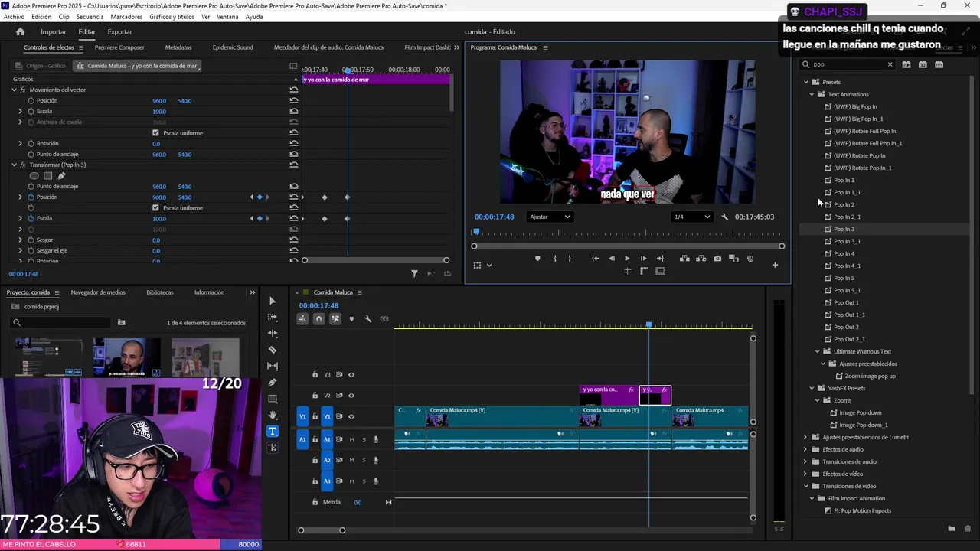This screenshot has width=980, height=551.
Task: Switch to the Importar workspace
Action: [x=54, y=31]
